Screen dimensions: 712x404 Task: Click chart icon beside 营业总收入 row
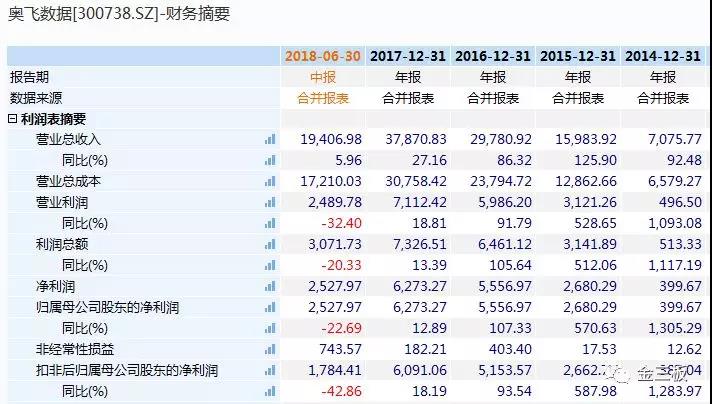(269, 140)
